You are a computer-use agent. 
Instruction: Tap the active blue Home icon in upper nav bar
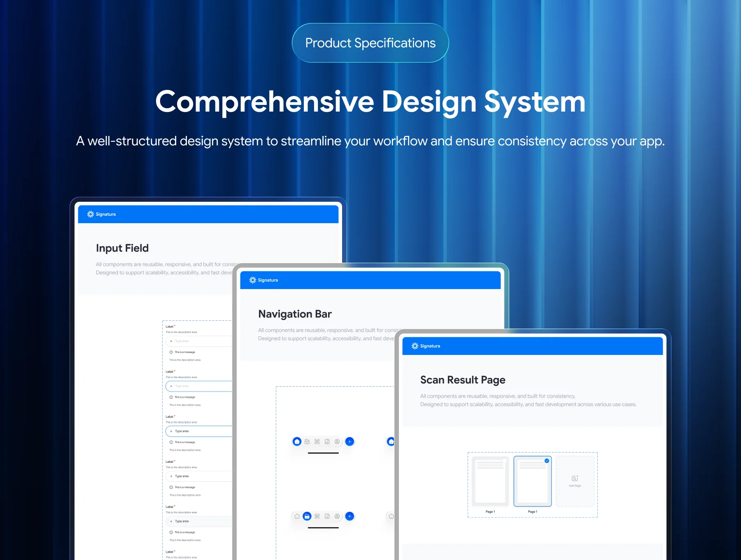click(x=297, y=441)
